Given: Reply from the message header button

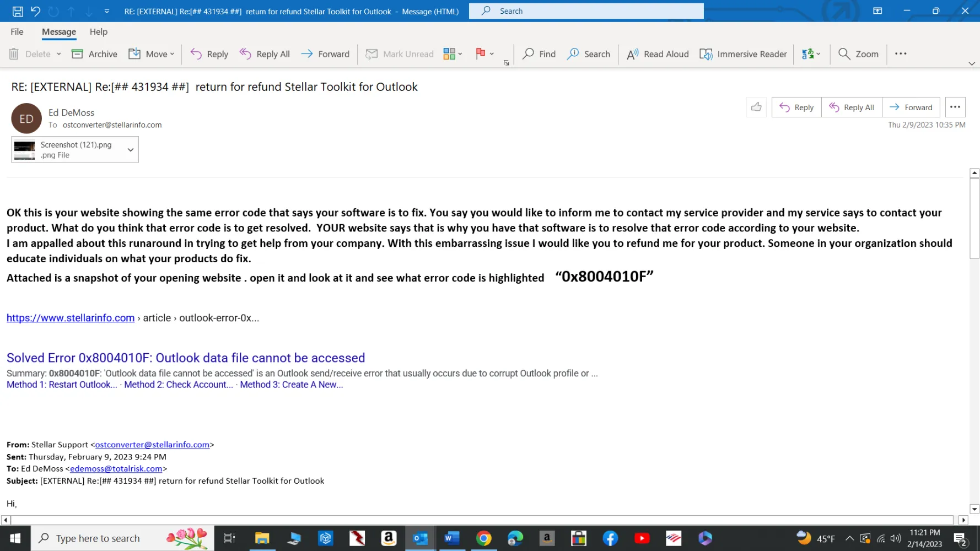Looking at the screenshot, I should pos(796,107).
